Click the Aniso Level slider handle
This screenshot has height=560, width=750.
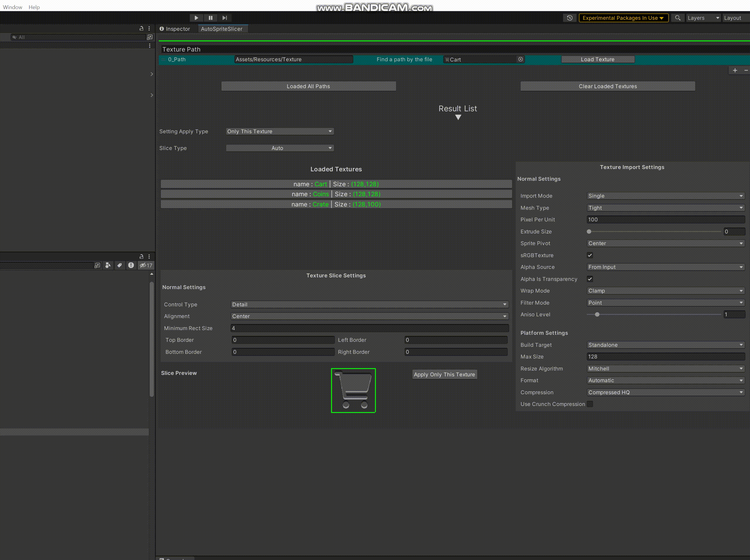(597, 315)
